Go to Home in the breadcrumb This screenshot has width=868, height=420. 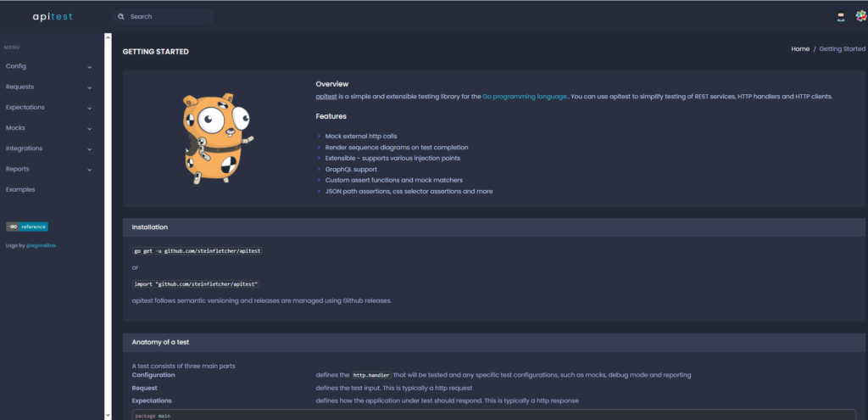click(x=800, y=49)
